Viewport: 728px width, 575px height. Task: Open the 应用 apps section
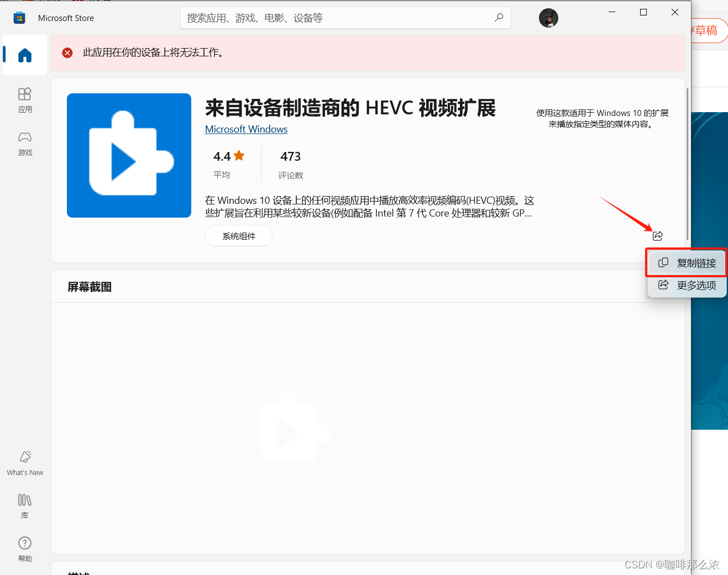[25, 100]
